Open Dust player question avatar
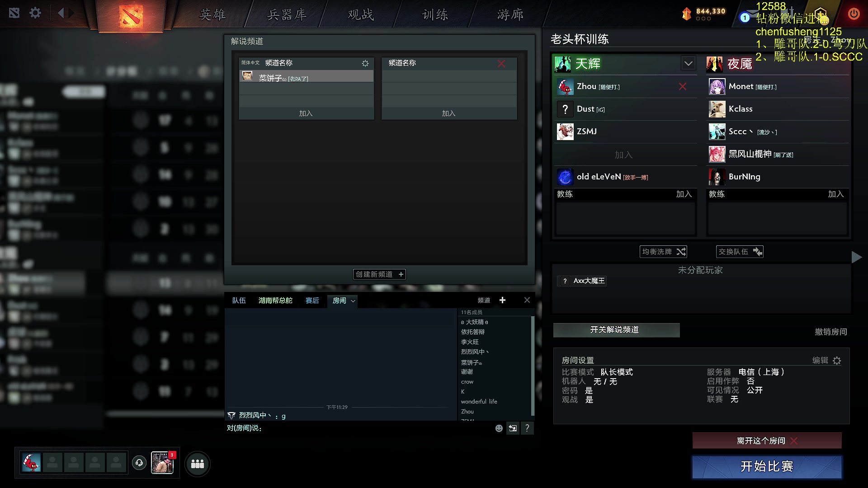868x488 pixels. click(565, 109)
